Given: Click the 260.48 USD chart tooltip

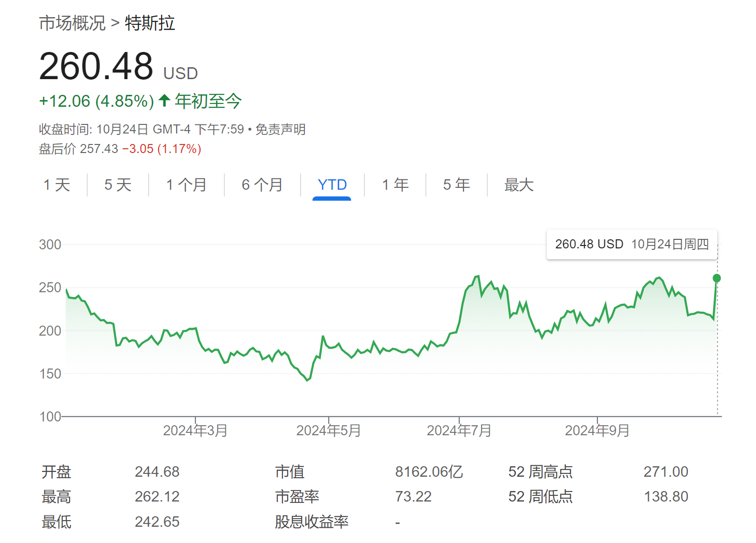Looking at the screenshot, I should coord(632,245).
